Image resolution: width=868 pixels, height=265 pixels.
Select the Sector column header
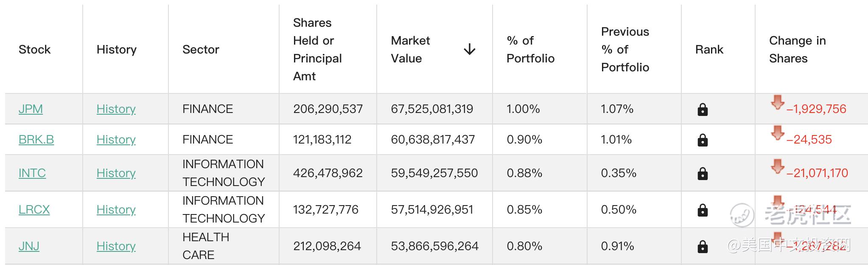[x=201, y=49]
